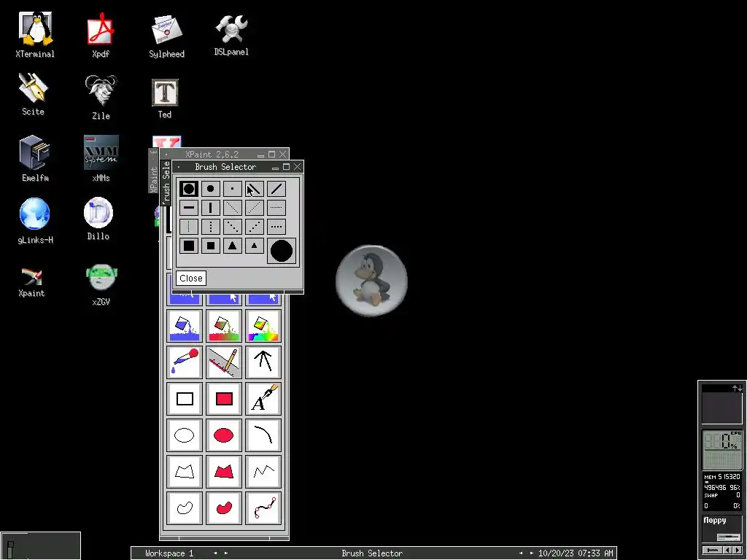
Task: Select the blue paint bucket Fill tool
Action: 185,326
